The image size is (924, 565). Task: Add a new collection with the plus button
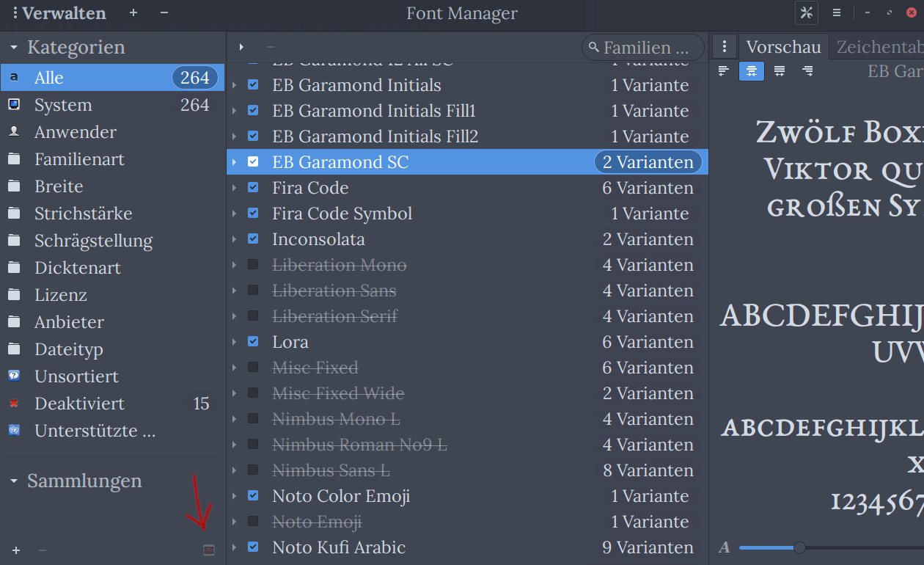click(x=15, y=550)
